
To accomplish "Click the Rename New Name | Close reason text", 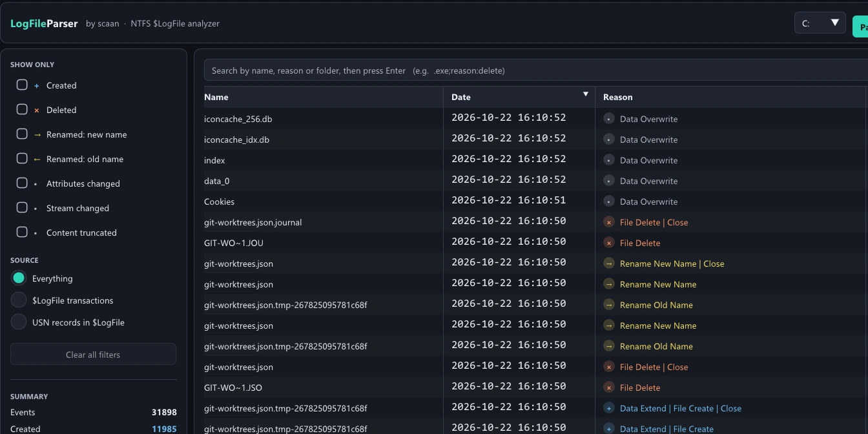I will pos(672,263).
